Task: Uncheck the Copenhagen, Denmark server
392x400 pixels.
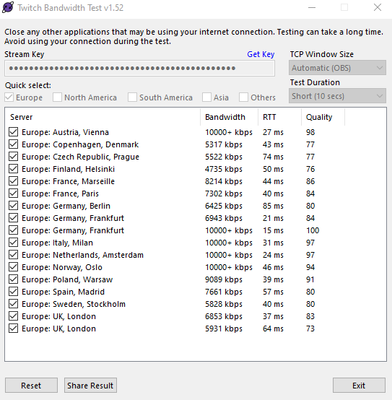Action: [x=13, y=144]
